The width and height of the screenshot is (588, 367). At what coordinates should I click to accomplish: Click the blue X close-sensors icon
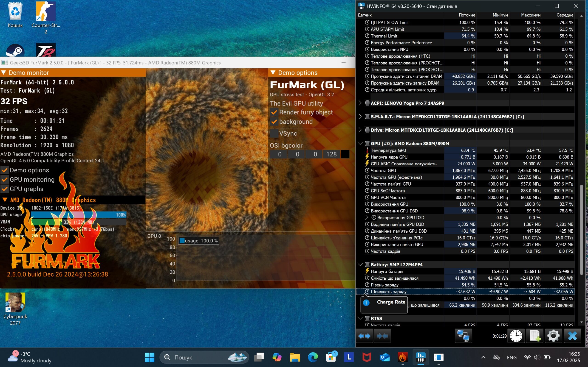572,336
